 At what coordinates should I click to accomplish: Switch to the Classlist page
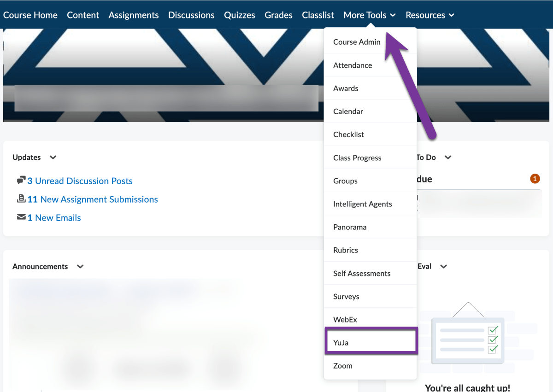[x=318, y=15]
